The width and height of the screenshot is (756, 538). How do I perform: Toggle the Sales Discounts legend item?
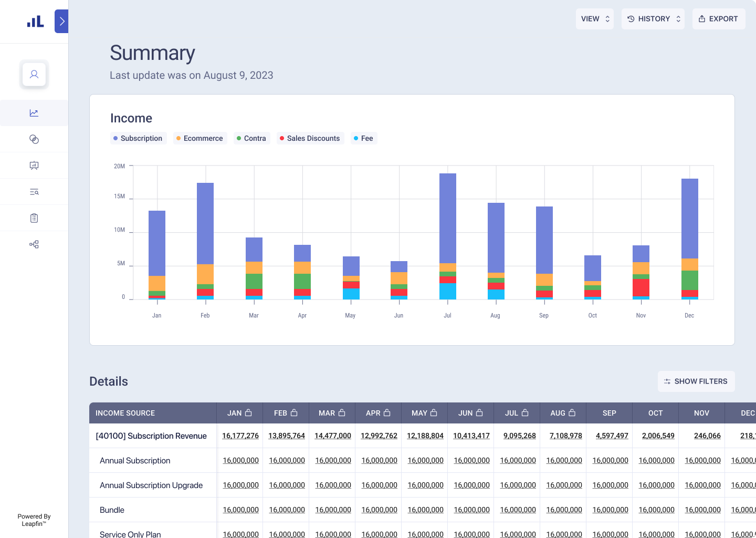[310, 138]
